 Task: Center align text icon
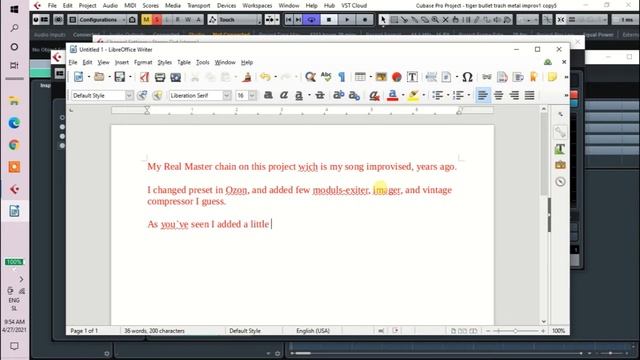pyautogui.click(x=498, y=96)
